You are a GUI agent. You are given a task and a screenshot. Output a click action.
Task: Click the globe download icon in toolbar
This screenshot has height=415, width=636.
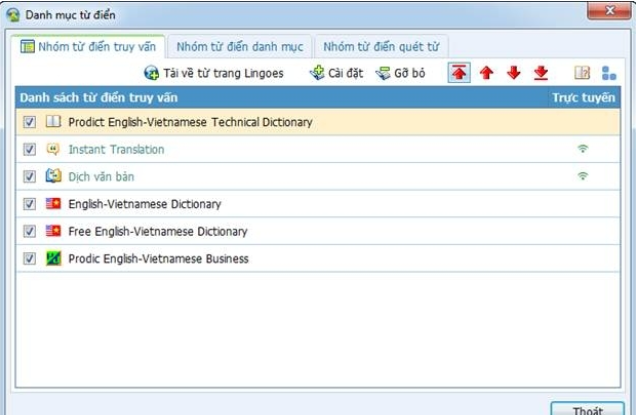pyautogui.click(x=151, y=73)
